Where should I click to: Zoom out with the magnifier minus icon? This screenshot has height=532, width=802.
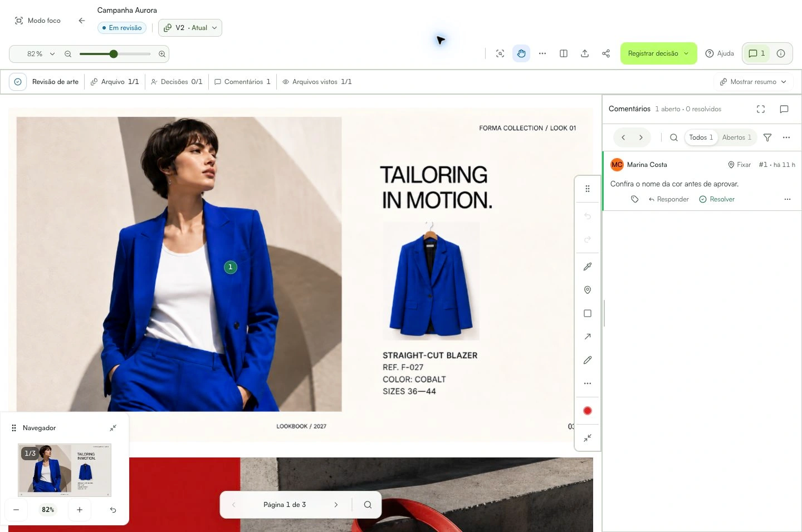click(x=68, y=54)
